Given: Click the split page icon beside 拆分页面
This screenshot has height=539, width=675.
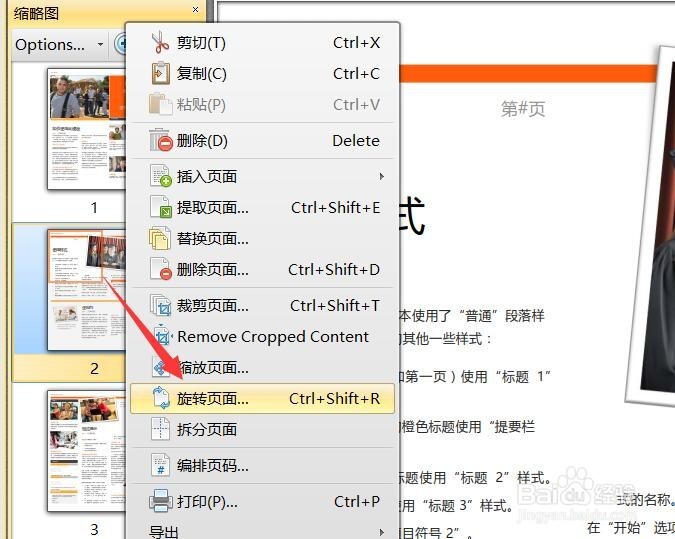Looking at the screenshot, I should click(x=160, y=429).
